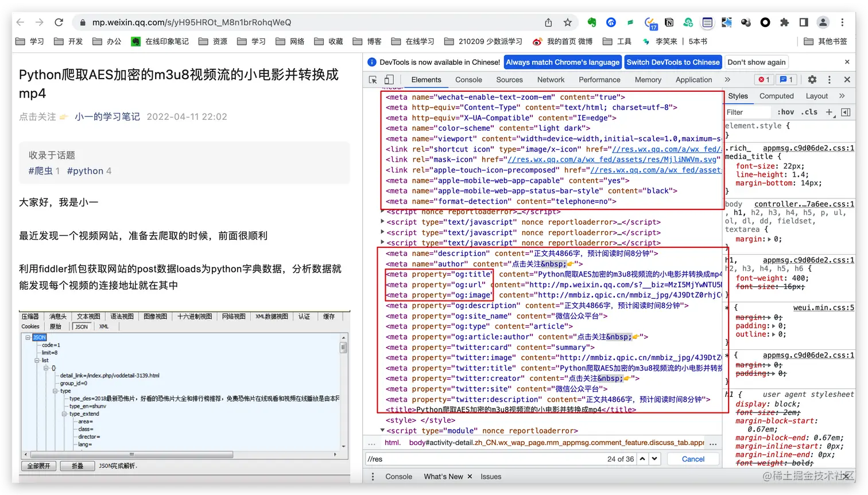The height and width of the screenshot is (495, 868).
Task: Click the Don't show again button
Action: (x=756, y=62)
